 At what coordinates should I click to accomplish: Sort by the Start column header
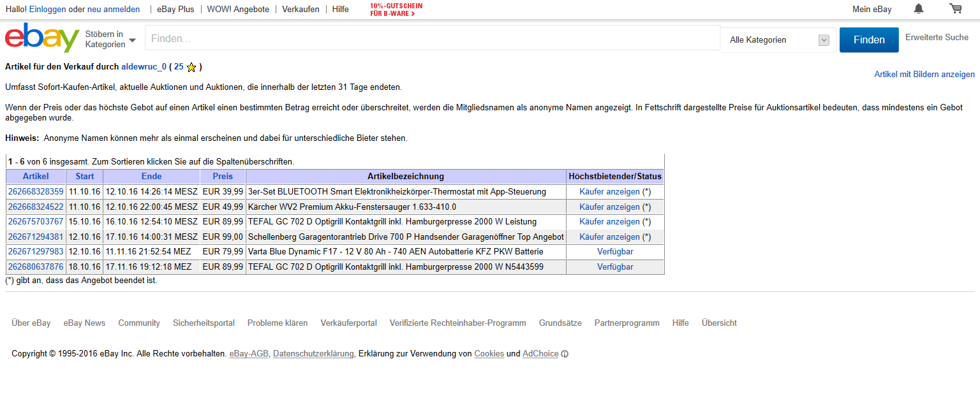tap(85, 177)
